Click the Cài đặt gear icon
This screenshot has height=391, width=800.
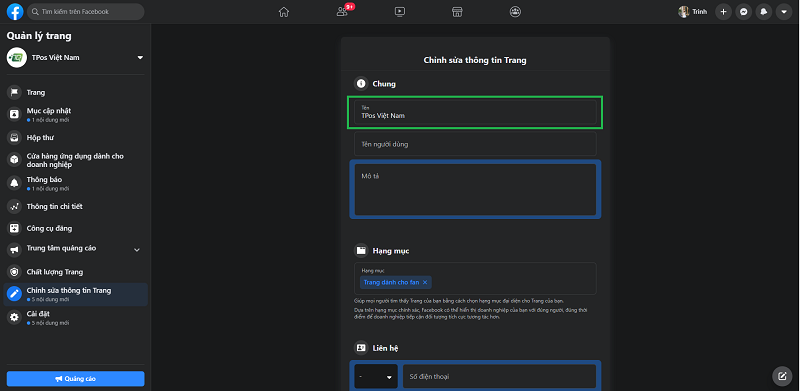[x=14, y=317]
